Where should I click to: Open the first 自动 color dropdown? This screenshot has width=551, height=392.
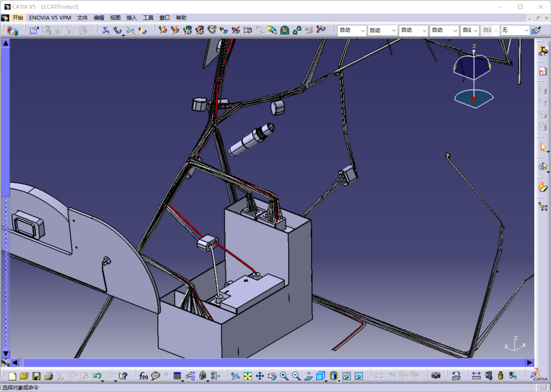(352, 31)
